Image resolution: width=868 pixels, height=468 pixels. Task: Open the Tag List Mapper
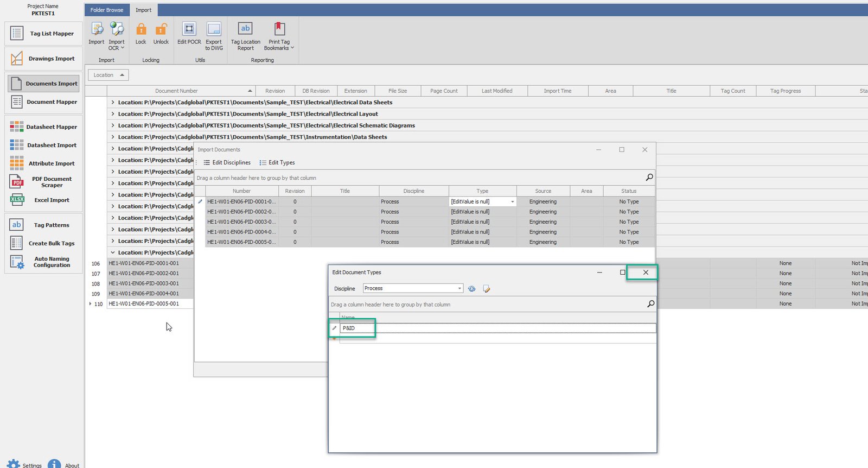(44, 34)
